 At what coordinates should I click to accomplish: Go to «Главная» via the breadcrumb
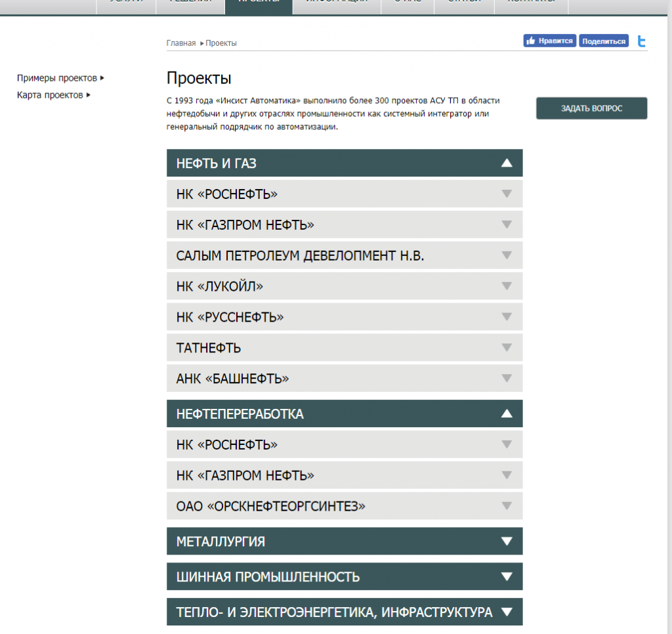click(180, 43)
